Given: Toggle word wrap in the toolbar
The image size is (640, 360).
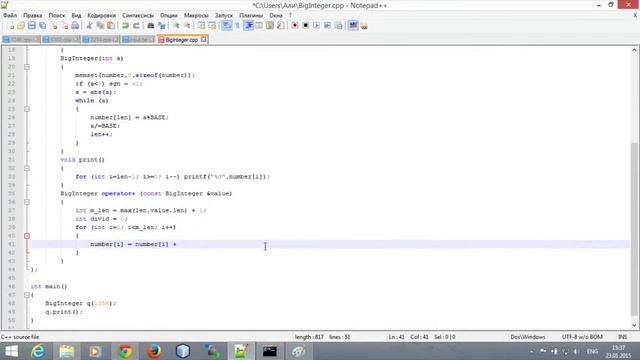Looking at the screenshot, I should tap(227, 26).
